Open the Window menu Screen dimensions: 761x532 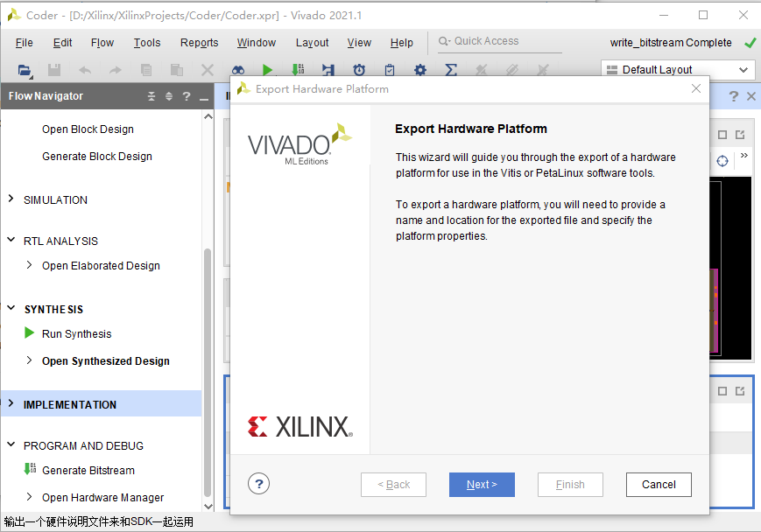pyautogui.click(x=257, y=43)
